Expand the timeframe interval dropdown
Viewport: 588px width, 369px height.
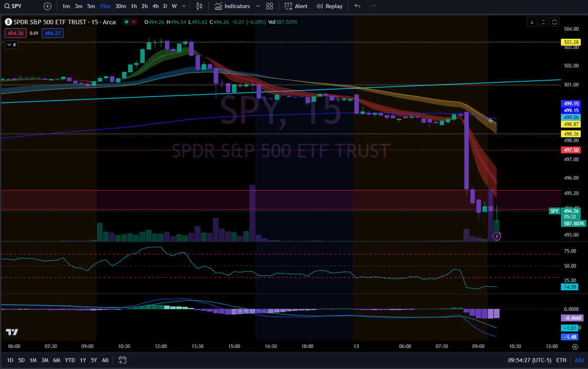184,6
